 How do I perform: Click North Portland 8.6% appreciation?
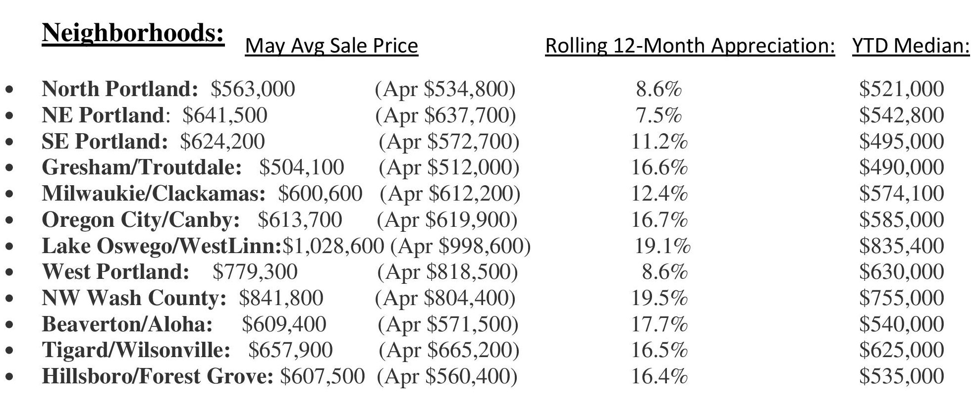(659, 90)
